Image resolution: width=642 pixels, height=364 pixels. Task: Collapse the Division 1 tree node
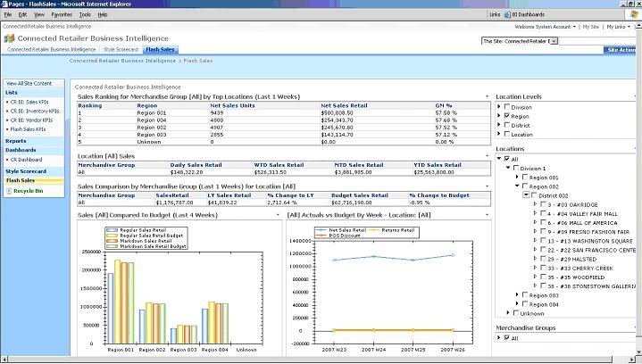(507, 168)
